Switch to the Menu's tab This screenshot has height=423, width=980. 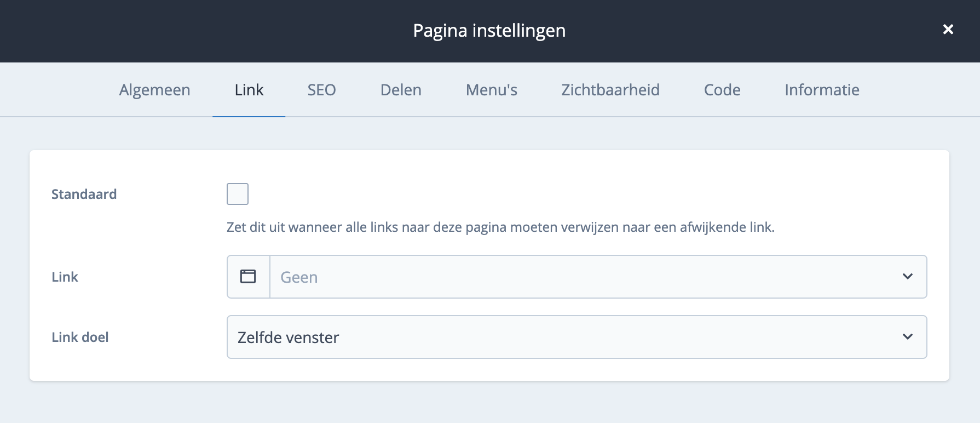491,90
